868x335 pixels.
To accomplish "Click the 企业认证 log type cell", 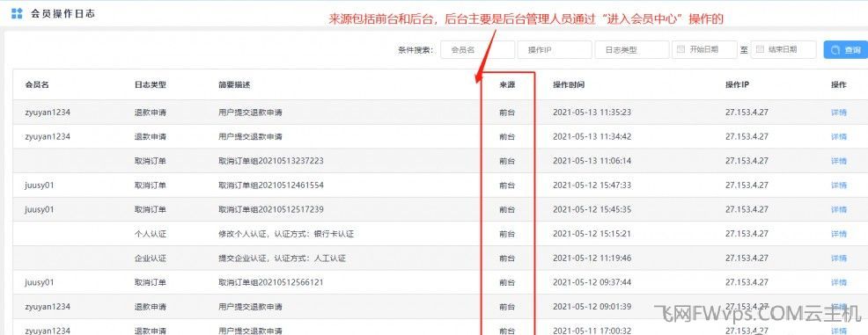I will click(150, 259).
